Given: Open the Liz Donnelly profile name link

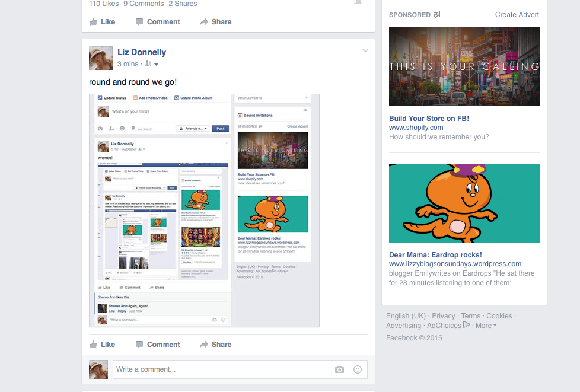Looking at the screenshot, I should (x=142, y=52).
